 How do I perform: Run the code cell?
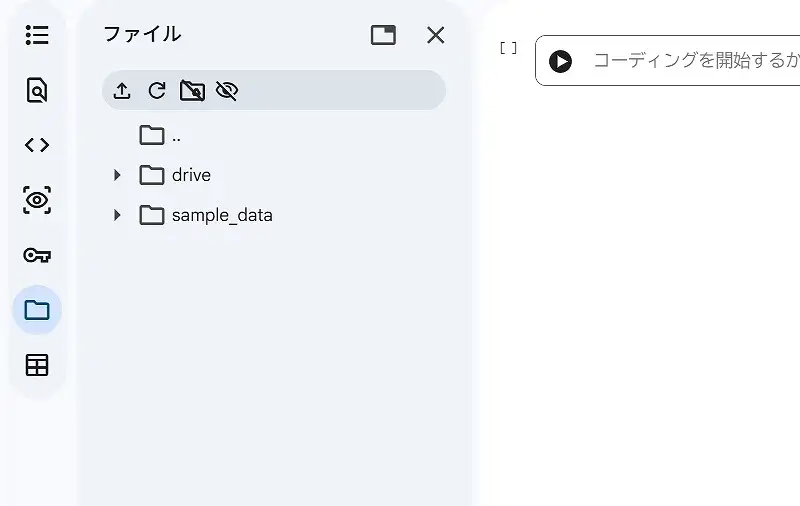561,61
